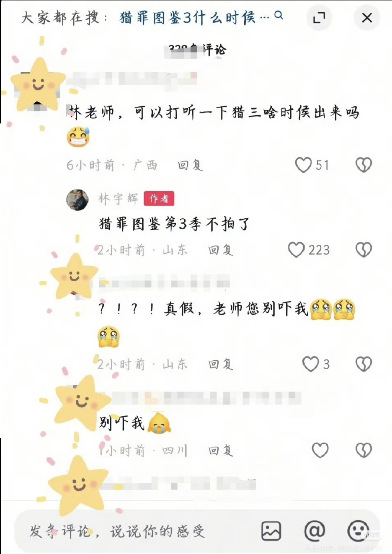Open 林宇辉's profile avatar
This screenshot has height=554, width=392.
tap(77, 200)
